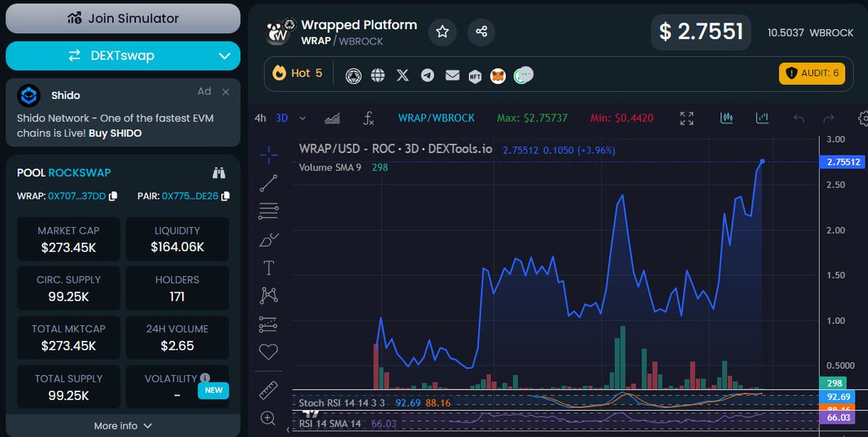Copy the PAIR contract address

point(226,197)
